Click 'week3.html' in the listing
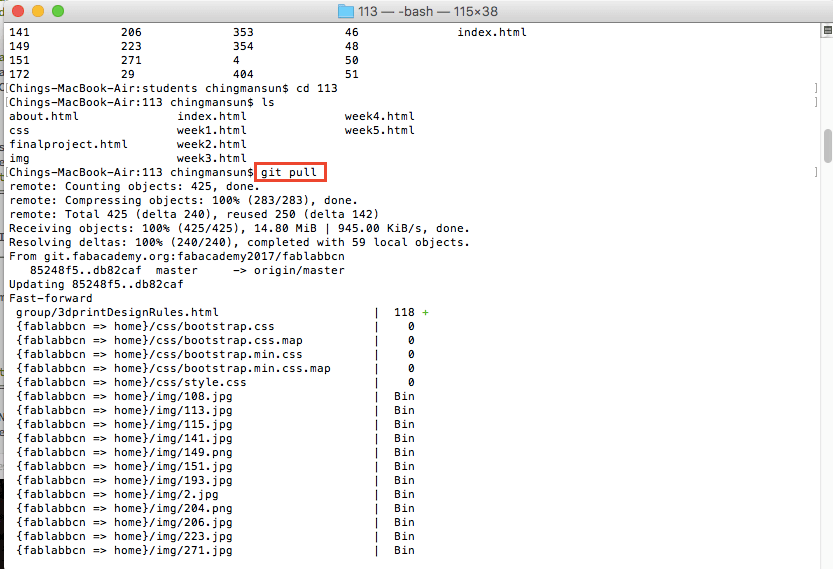833x569 pixels. pos(211,158)
